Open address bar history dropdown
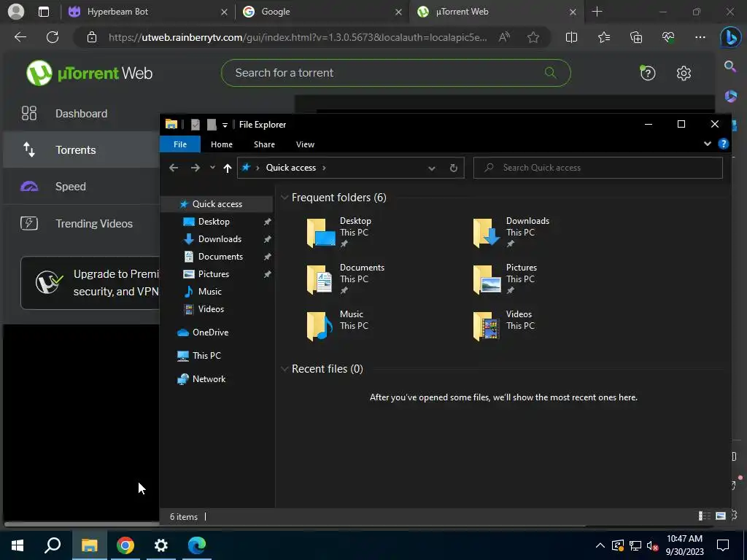This screenshot has width=747, height=560. click(432, 168)
